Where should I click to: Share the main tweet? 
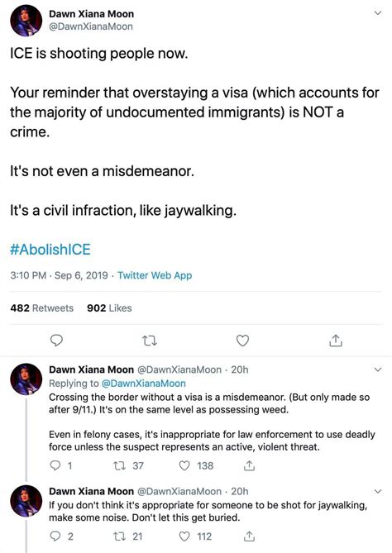[336, 340]
